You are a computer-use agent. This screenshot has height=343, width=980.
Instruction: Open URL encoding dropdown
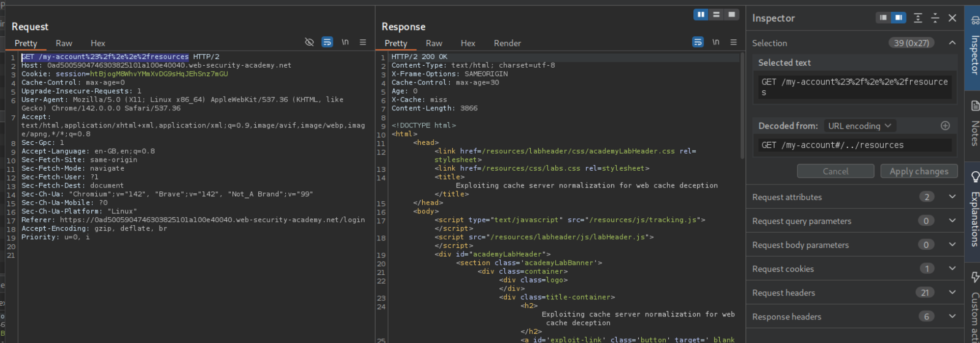coord(859,126)
